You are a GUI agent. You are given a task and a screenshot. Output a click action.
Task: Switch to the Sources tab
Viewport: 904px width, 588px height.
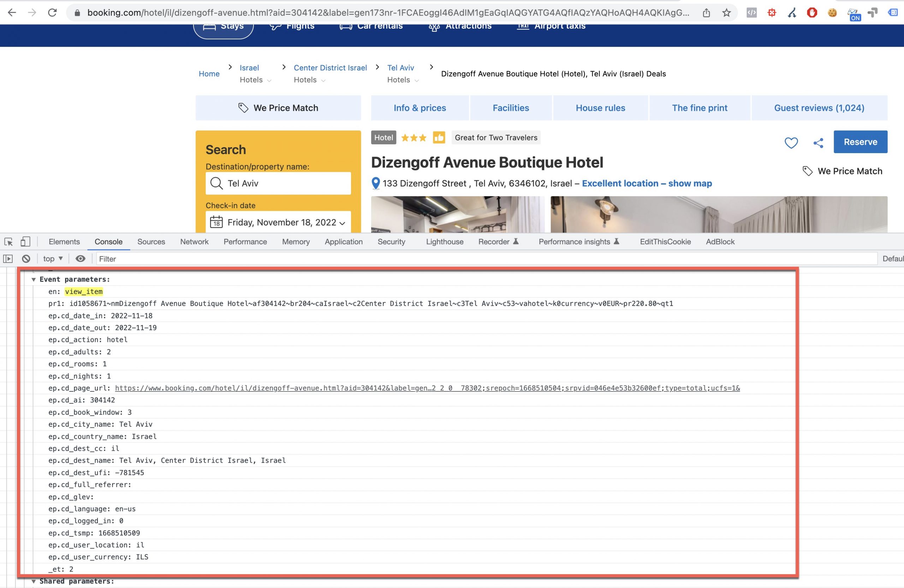click(151, 242)
